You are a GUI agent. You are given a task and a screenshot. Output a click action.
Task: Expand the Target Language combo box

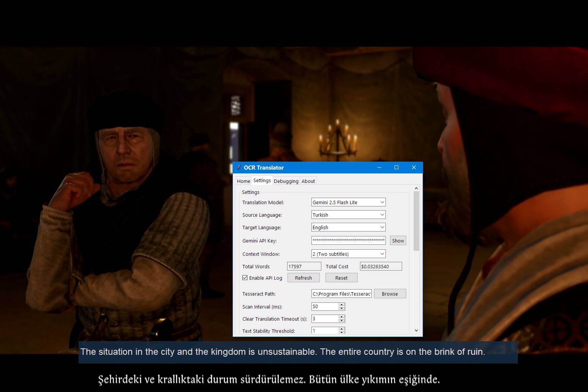[348, 227]
